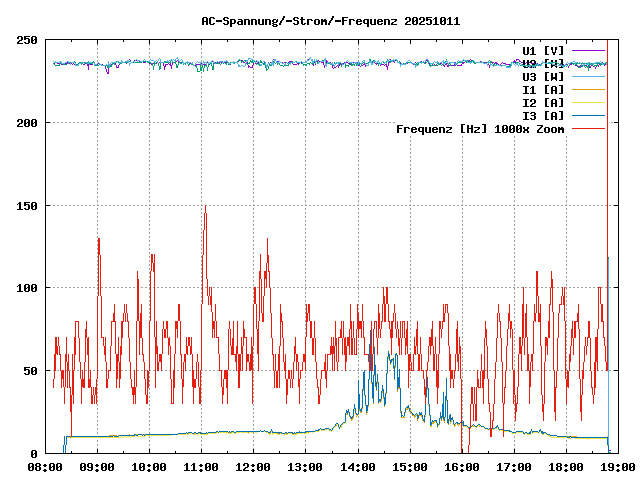Click the 08:00 x-axis time label

pos(45,467)
